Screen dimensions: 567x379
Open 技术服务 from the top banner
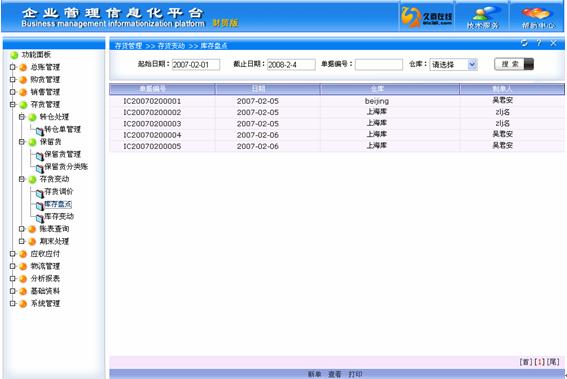point(482,17)
